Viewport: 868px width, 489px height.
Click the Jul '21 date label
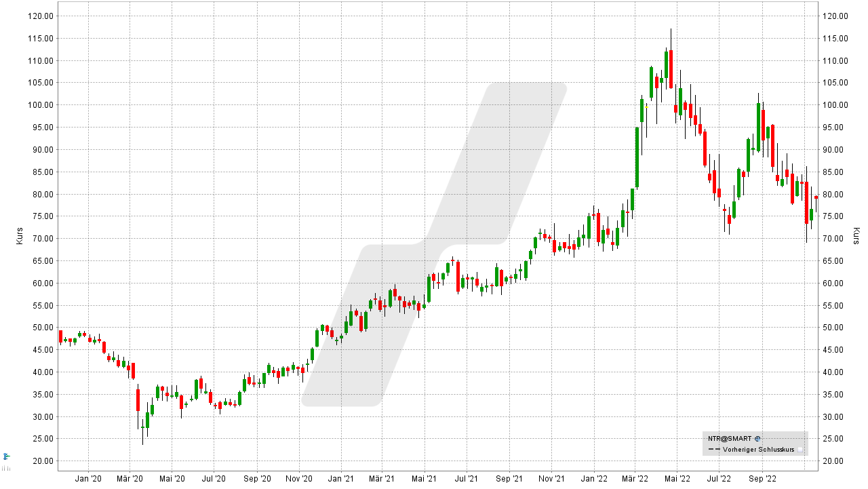(x=467, y=479)
